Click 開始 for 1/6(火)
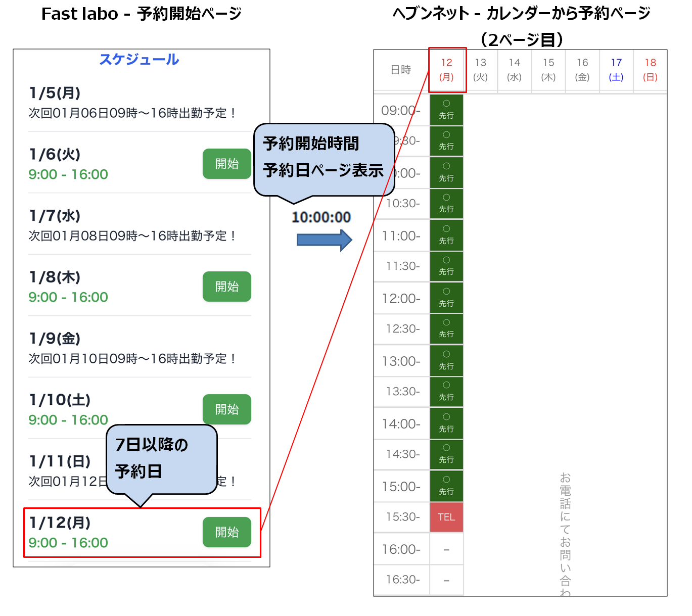This screenshot has width=692, height=616. coord(226,164)
